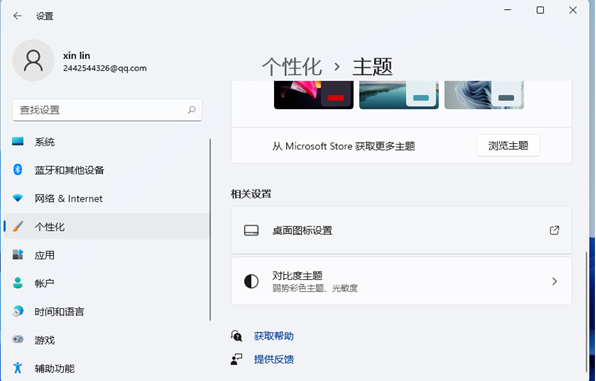
Task: Open the user profile avatar
Action: 33,60
